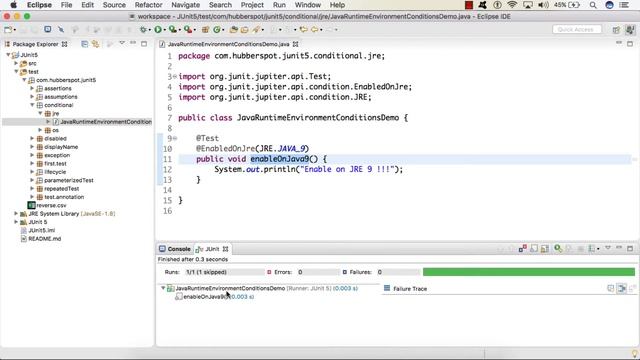Screen dimensions: 640x360
Task: Click Show Failures Only icon in JUnit view
Action: (523, 249)
